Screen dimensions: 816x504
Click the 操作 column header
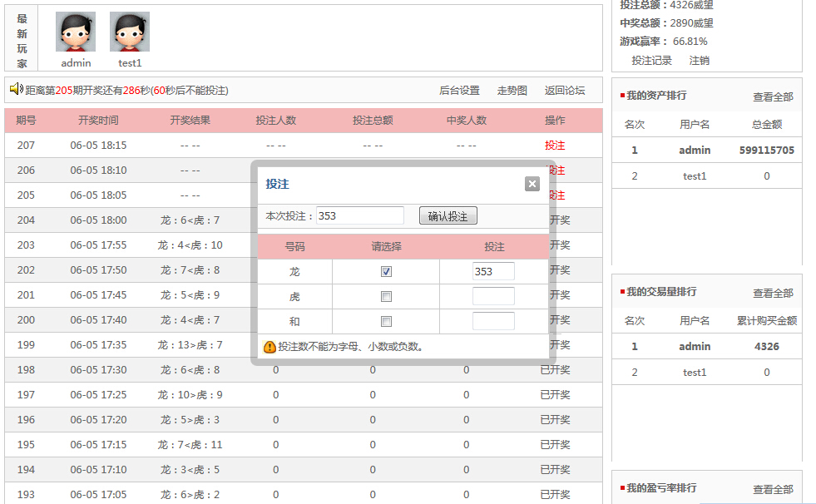tap(555, 120)
